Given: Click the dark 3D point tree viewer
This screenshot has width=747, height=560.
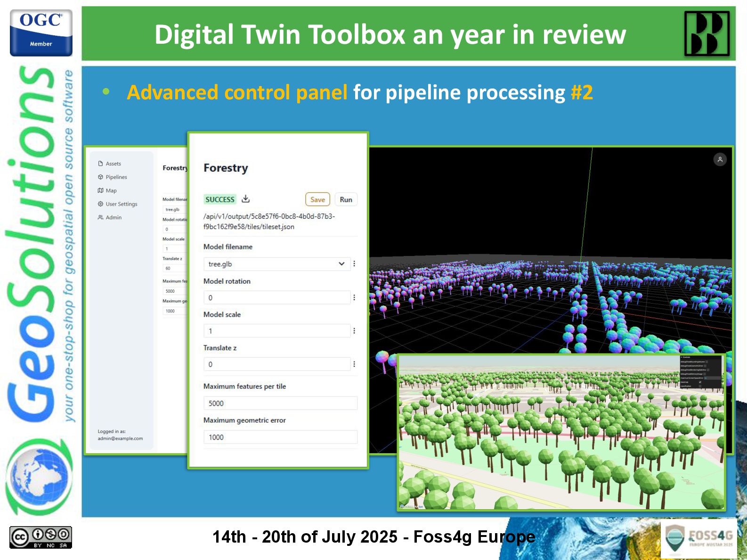Looking at the screenshot, I should (550, 249).
